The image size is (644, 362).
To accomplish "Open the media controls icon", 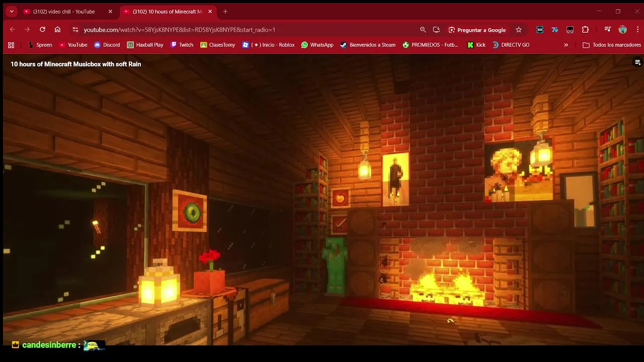I will (608, 30).
